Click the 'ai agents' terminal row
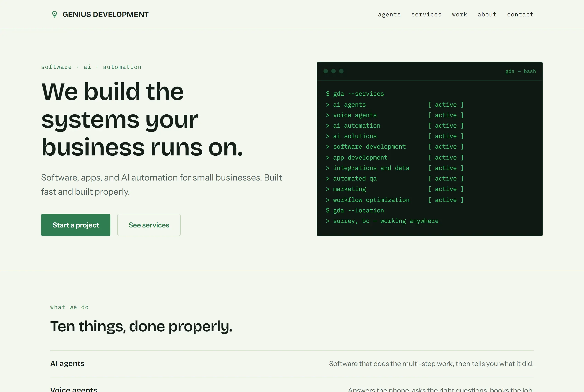Viewport: 584px width, 392px height. click(395, 105)
